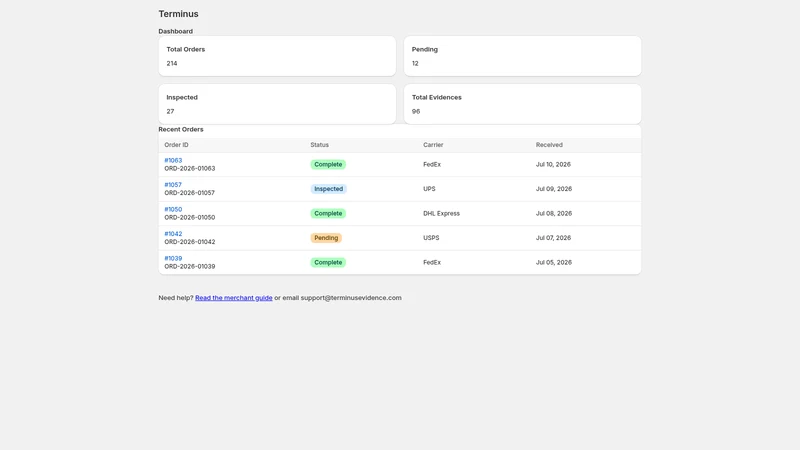Click the support@terminusevidence.com email text

351,297
